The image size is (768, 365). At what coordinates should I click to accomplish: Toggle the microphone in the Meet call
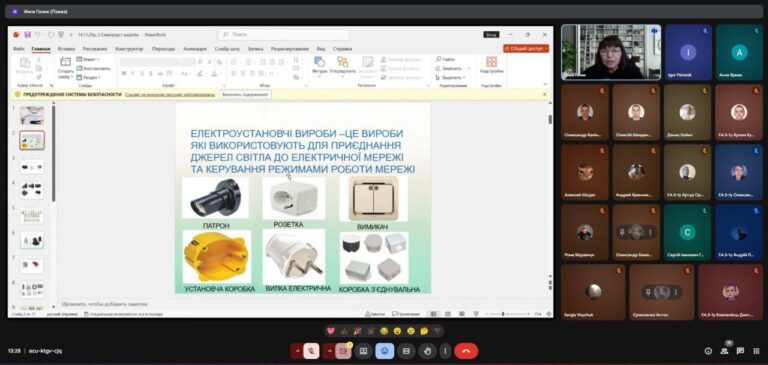[x=311, y=351]
